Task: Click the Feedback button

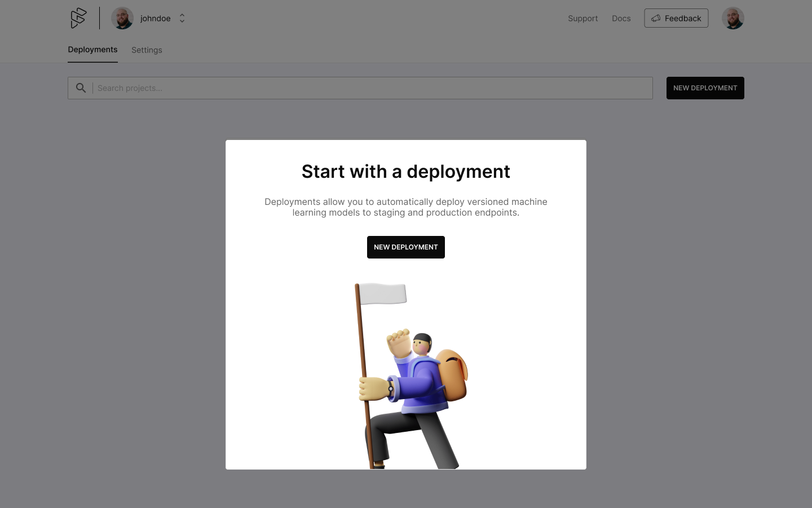Action: (676, 18)
